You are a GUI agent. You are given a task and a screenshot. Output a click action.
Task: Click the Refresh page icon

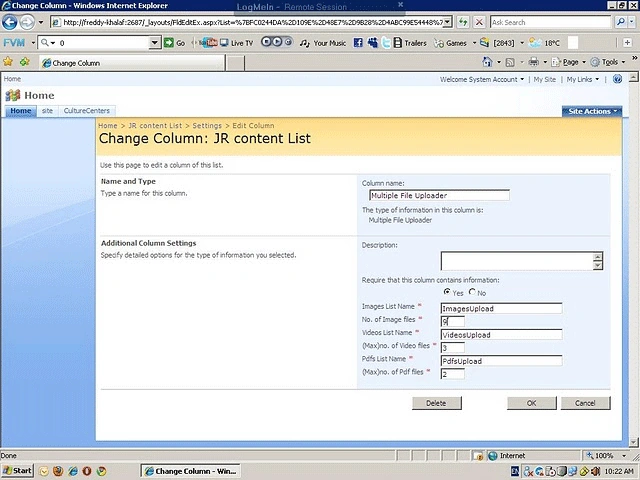click(x=463, y=22)
